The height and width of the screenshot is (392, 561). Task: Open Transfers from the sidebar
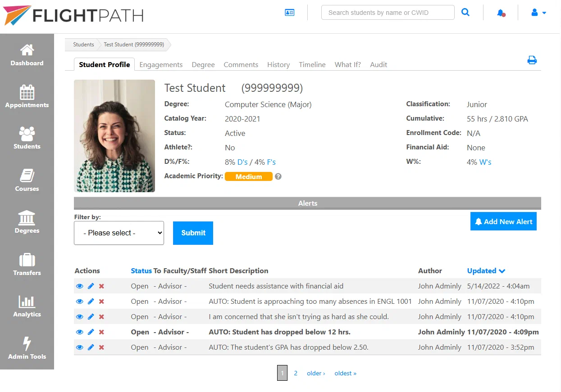(27, 264)
